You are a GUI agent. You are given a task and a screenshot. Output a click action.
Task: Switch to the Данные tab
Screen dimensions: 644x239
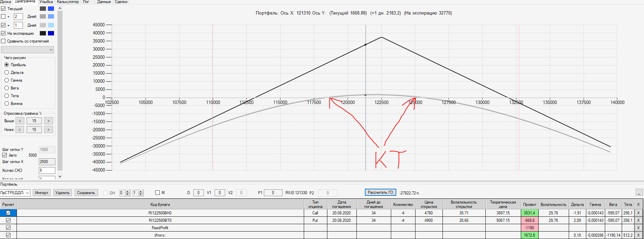[x=104, y=2]
